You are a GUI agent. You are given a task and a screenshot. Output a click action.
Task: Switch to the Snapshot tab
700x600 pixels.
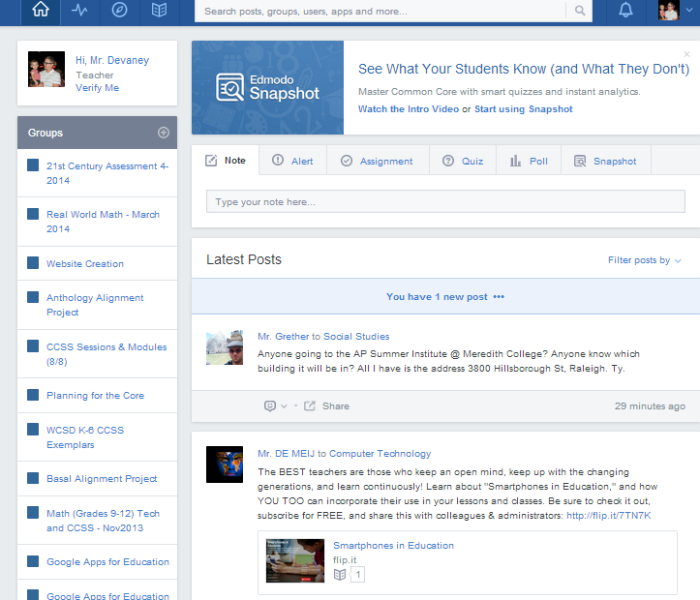606,161
